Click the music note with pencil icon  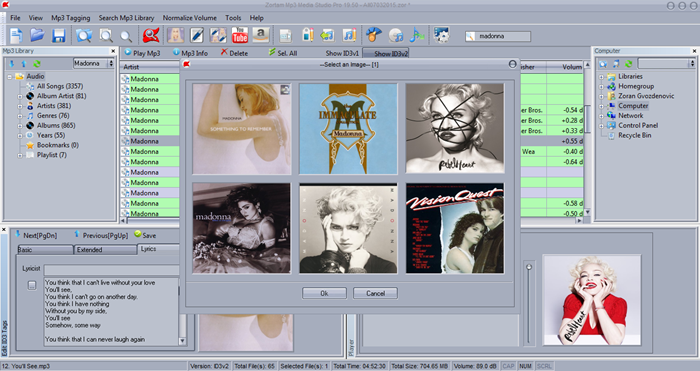pos(349,35)
